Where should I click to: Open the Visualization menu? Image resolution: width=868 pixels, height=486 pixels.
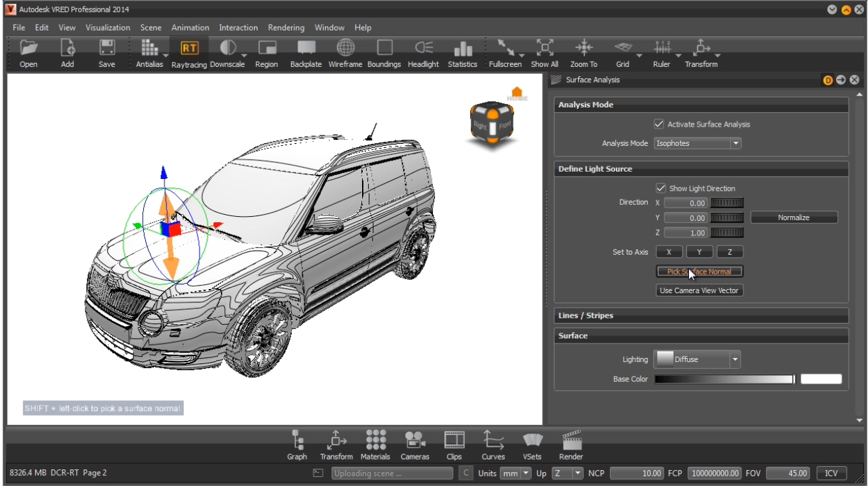coord(108,28)
